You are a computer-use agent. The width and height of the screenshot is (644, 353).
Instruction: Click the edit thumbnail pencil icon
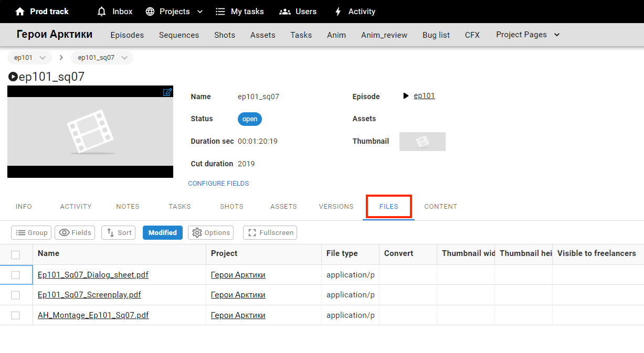point(167,92)
